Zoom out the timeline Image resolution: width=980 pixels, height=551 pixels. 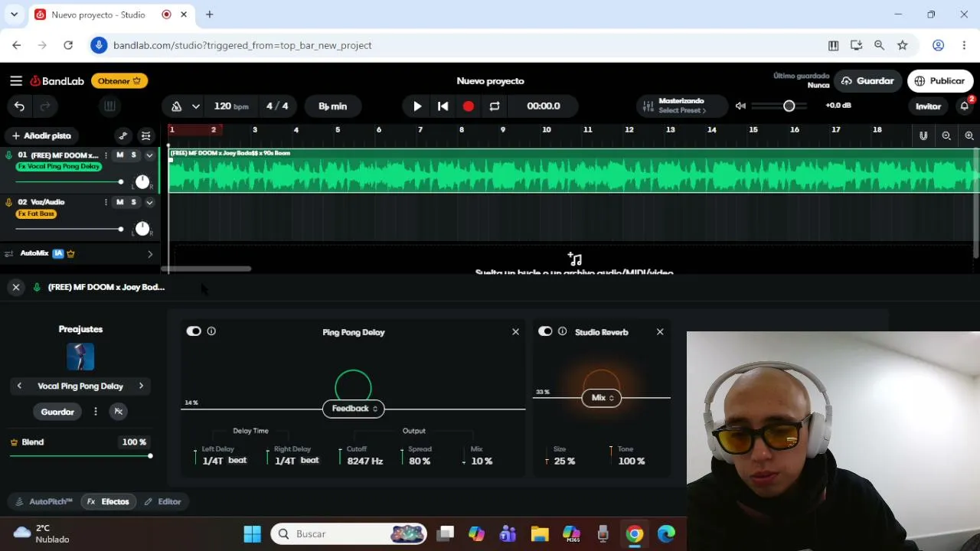946,135
